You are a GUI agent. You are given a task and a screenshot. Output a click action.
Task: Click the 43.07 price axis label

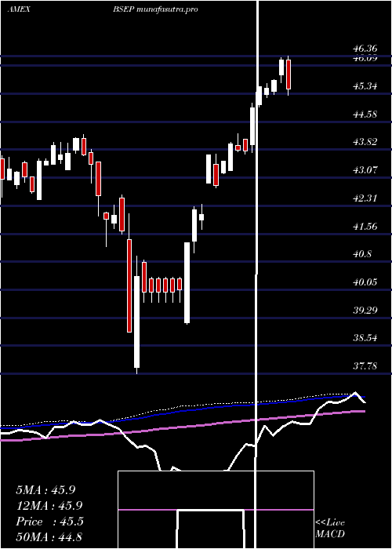[x=365, y=170]
